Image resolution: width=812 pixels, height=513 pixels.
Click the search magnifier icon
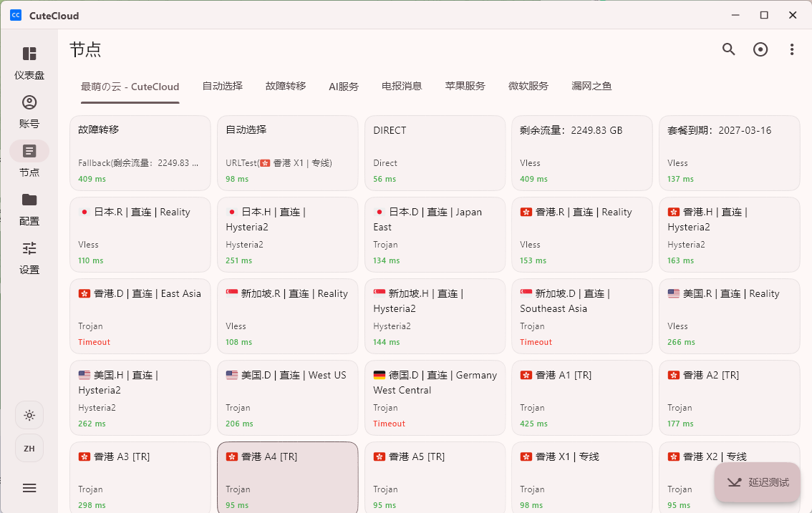click(728, 49)
